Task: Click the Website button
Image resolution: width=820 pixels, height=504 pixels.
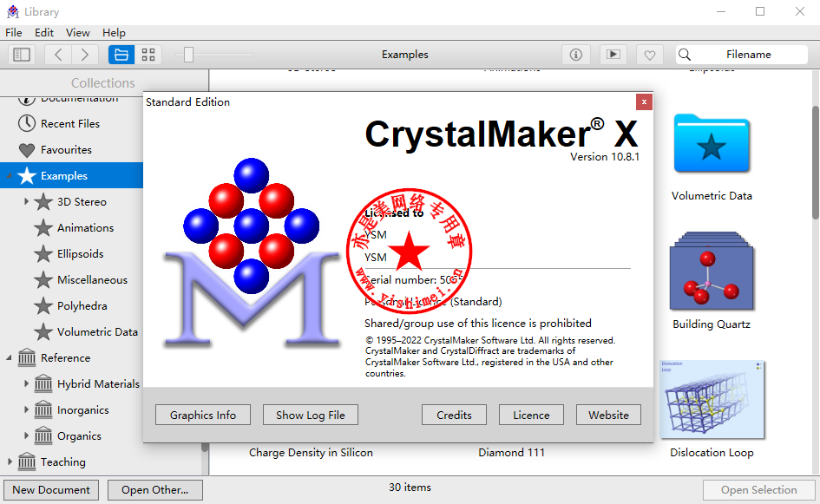Action: point(609,416)
